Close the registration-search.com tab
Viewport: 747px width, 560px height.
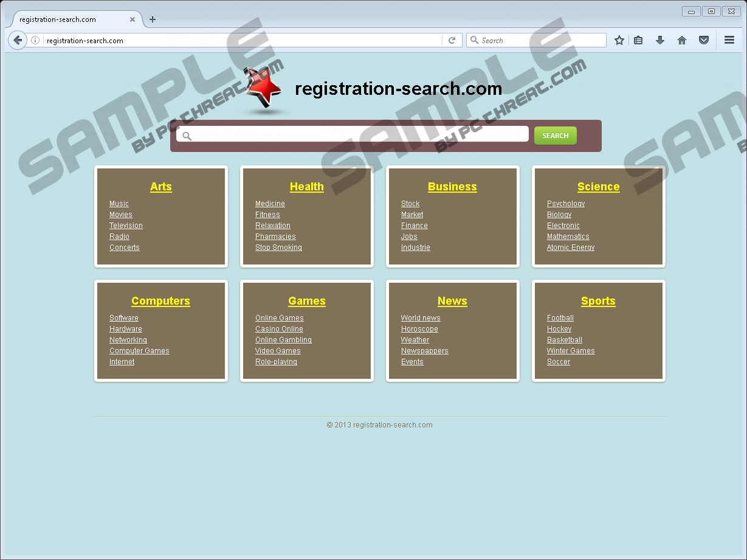click(x=133, y=19)
